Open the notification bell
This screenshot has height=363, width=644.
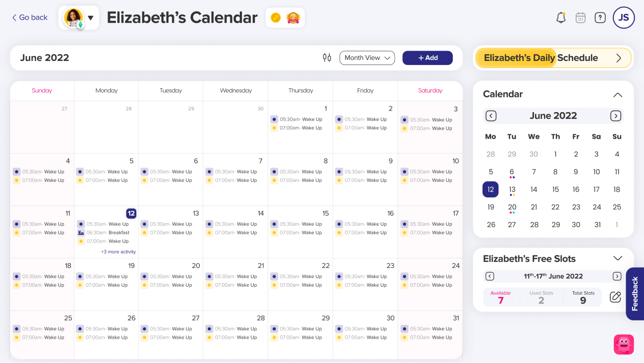pos(561,18)
